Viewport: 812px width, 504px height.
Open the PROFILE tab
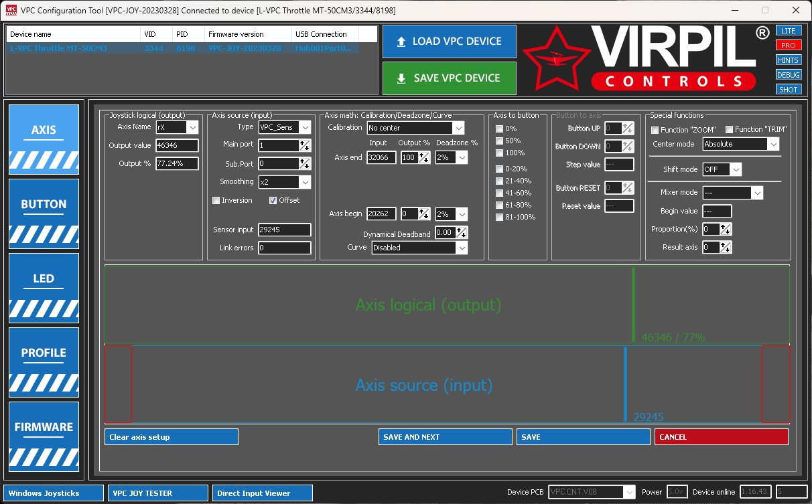point(44,361)
